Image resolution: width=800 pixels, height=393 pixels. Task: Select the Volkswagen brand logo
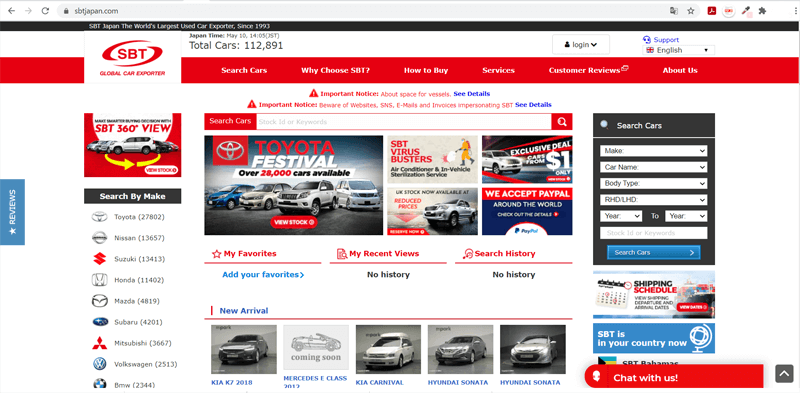(x=99, y=364)
